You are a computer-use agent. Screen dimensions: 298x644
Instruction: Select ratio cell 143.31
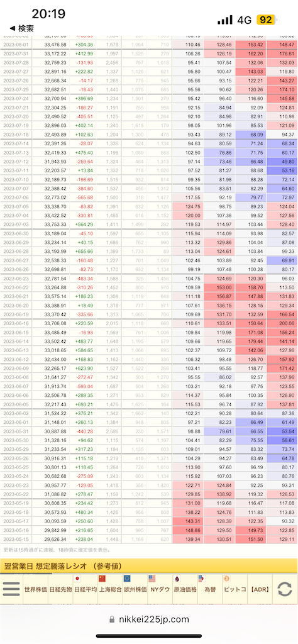click(189, 521)
